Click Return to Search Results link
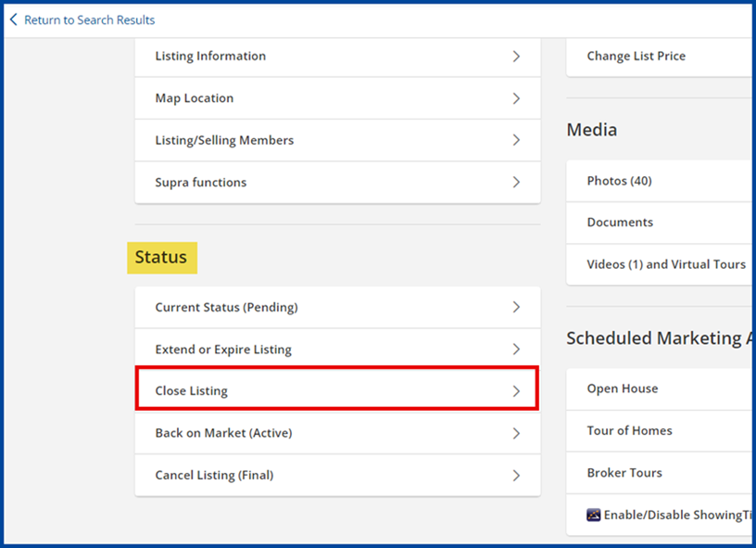Image resolution: width=756 pixels, height=548 pixels. coord(89,19)
